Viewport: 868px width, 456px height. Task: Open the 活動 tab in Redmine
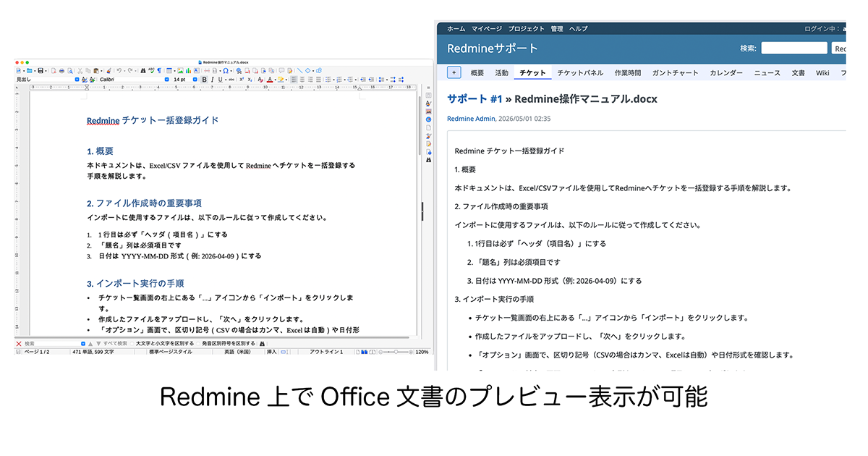tap(501, 73)
